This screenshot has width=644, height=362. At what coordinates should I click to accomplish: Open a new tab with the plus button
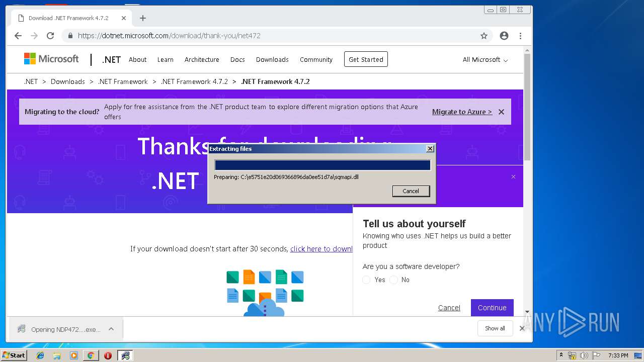pos(143,18)
